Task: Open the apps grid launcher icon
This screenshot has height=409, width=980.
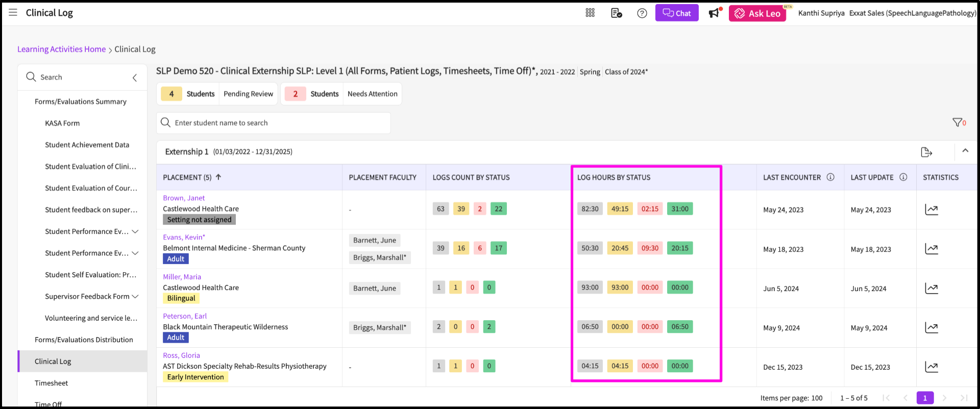Action: tap(590, 13)
